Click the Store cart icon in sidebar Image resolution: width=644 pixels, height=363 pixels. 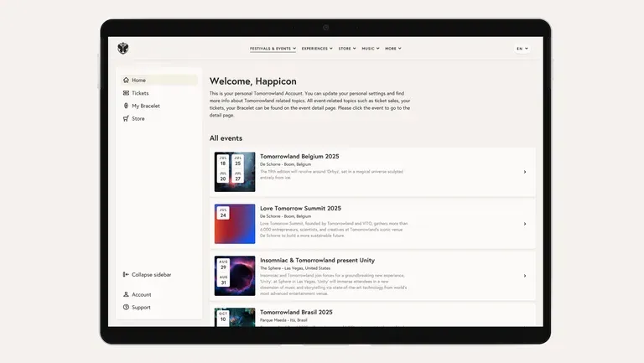(x=126, y=118)
